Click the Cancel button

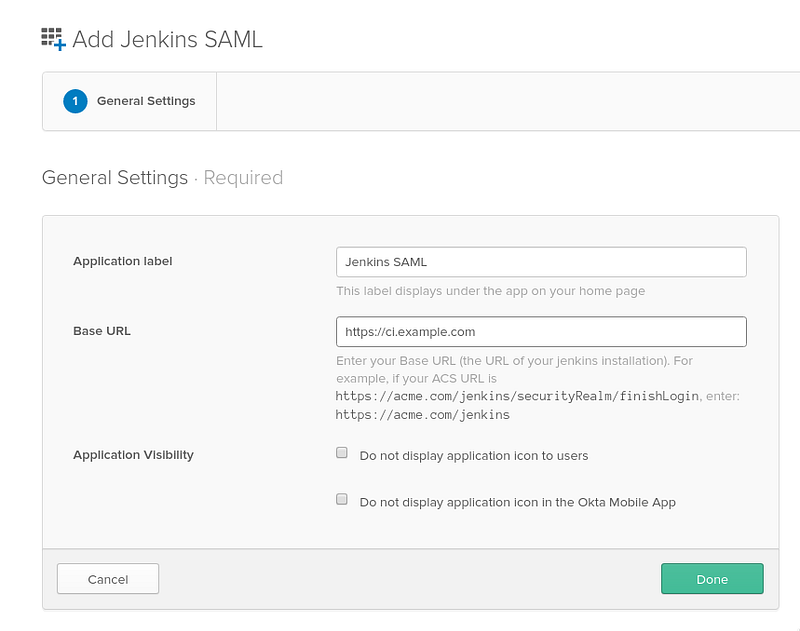click(108, 578)
